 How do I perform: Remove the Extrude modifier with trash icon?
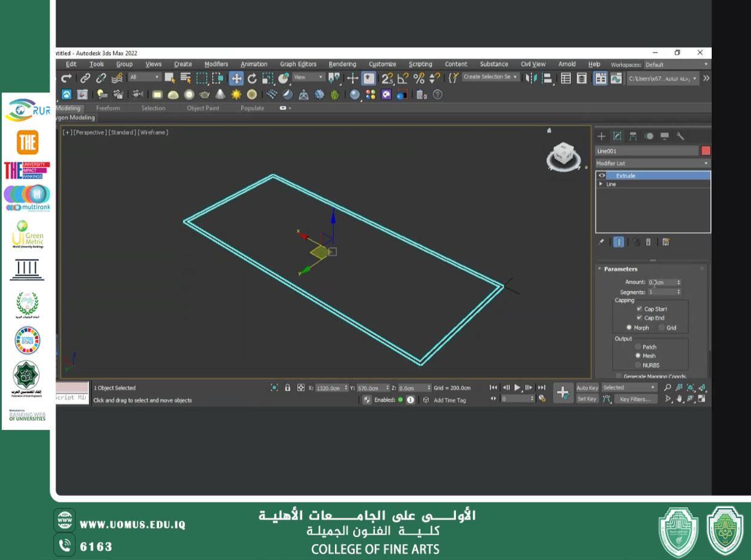coord(648,241)
